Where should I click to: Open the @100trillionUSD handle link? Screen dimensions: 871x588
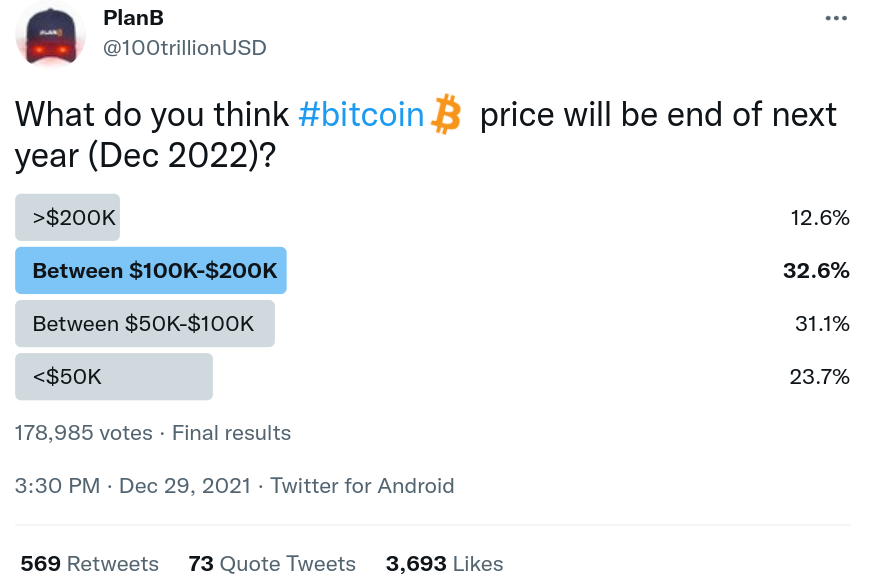184,48
